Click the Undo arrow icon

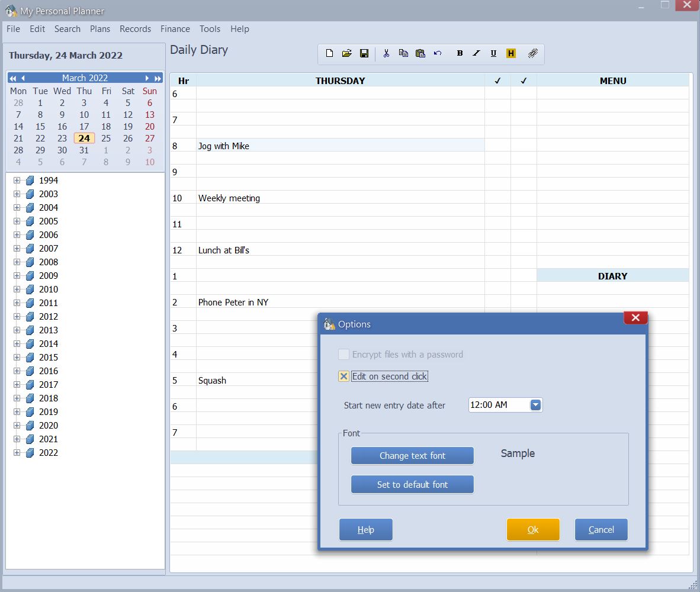coord(438,53)
